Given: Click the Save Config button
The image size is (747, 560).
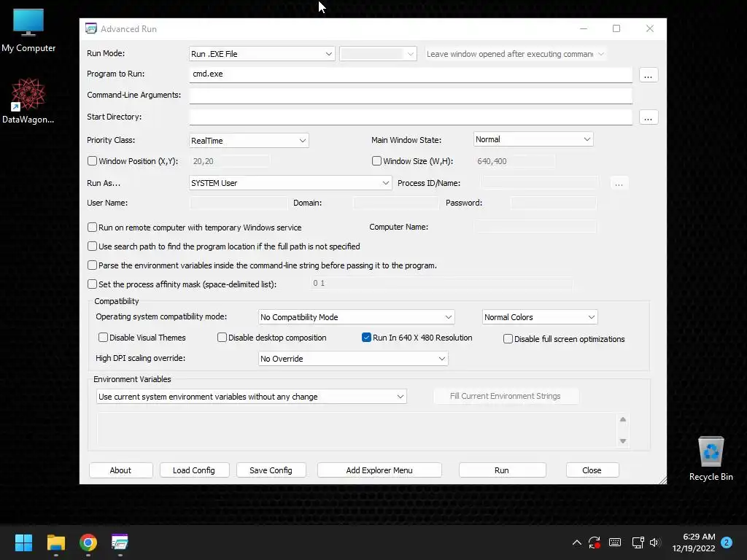Looking at the screenshot, I should coord(271,470).
